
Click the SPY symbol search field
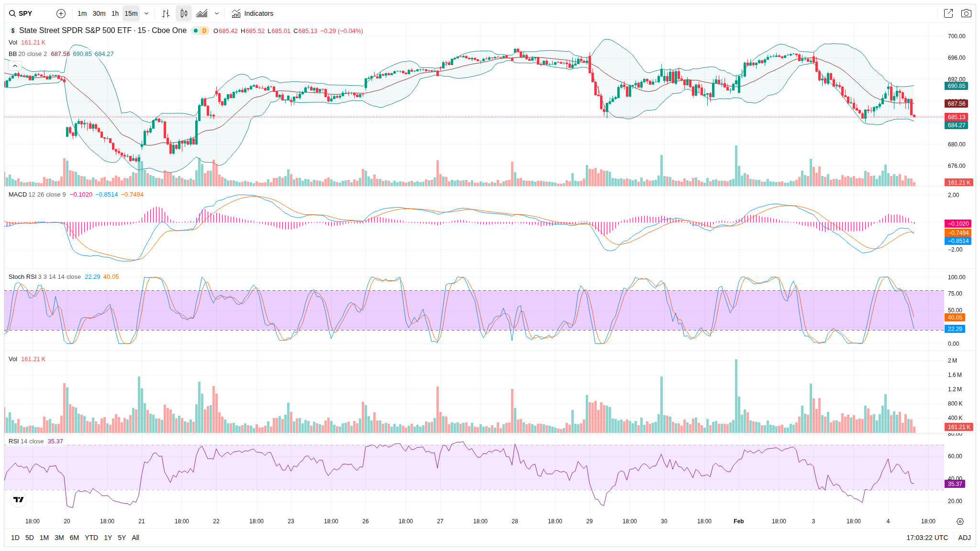point(26,13)
